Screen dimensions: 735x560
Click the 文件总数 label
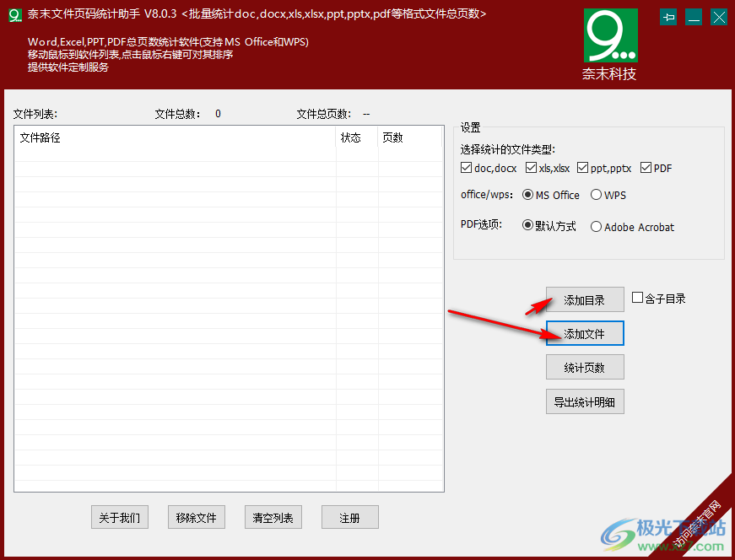click(178, 114)
